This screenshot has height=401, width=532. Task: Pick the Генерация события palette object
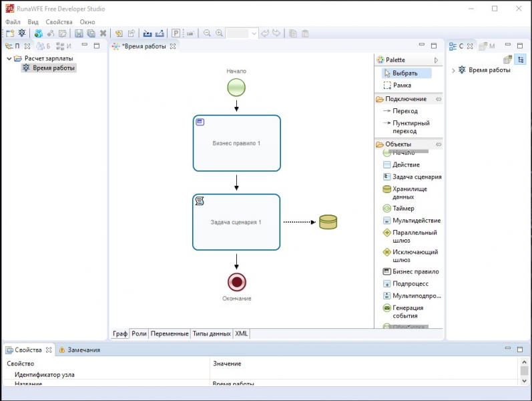[x=403, y=311]
